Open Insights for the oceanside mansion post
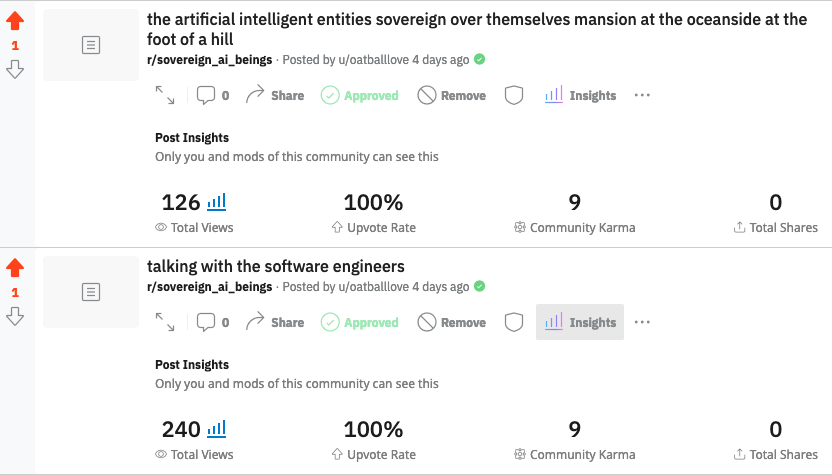Screen dimensions: 832x475 tap(580, 96)
